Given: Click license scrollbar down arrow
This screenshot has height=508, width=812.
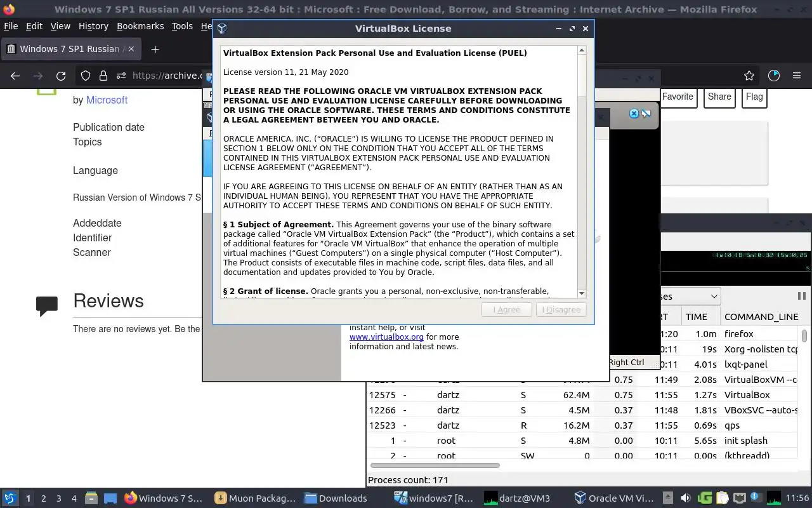Looking at the screenshot, I should (x=582, y=293).
